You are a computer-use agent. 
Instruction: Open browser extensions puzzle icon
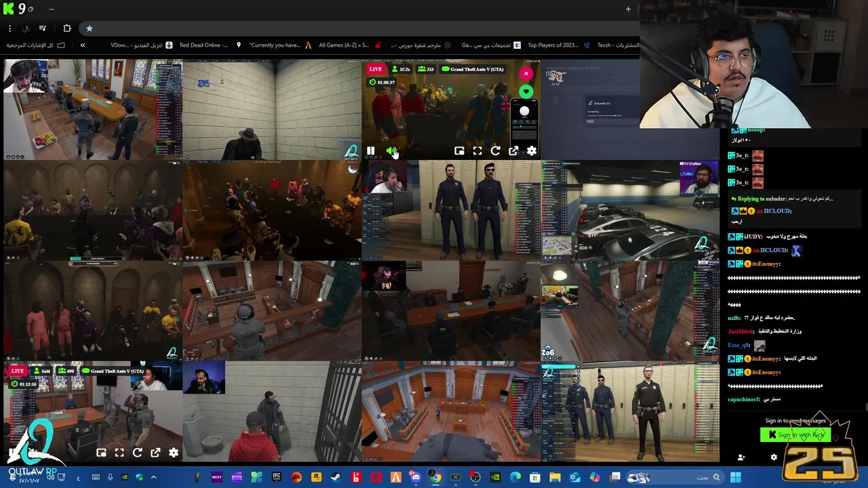pyautogui.click(x=67, y=28)
